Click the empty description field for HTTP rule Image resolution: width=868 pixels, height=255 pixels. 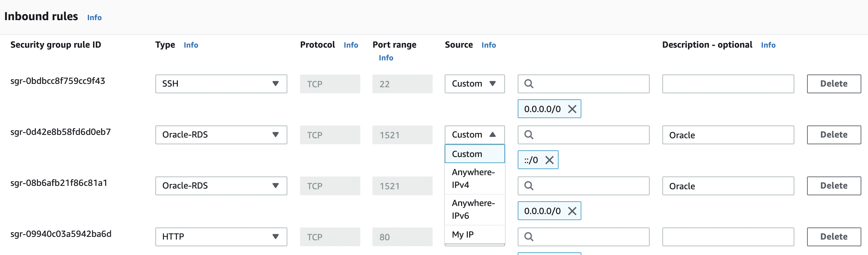[728, 237]
